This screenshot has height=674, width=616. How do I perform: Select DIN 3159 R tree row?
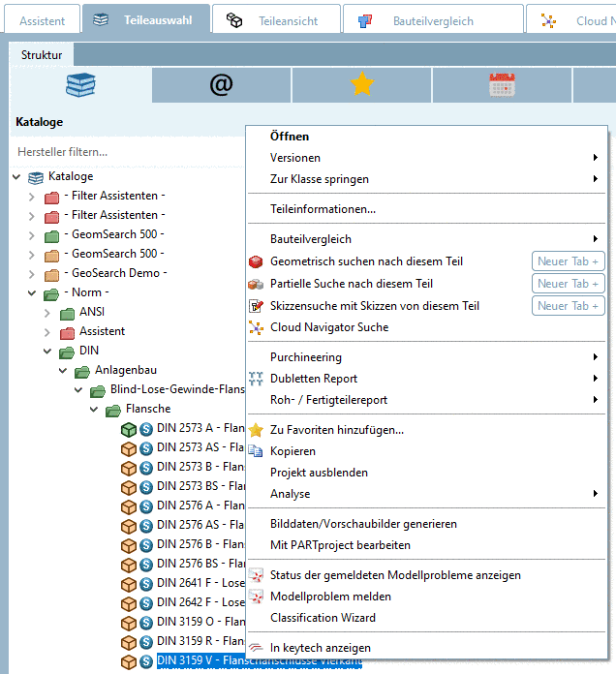tap(200, 641)
